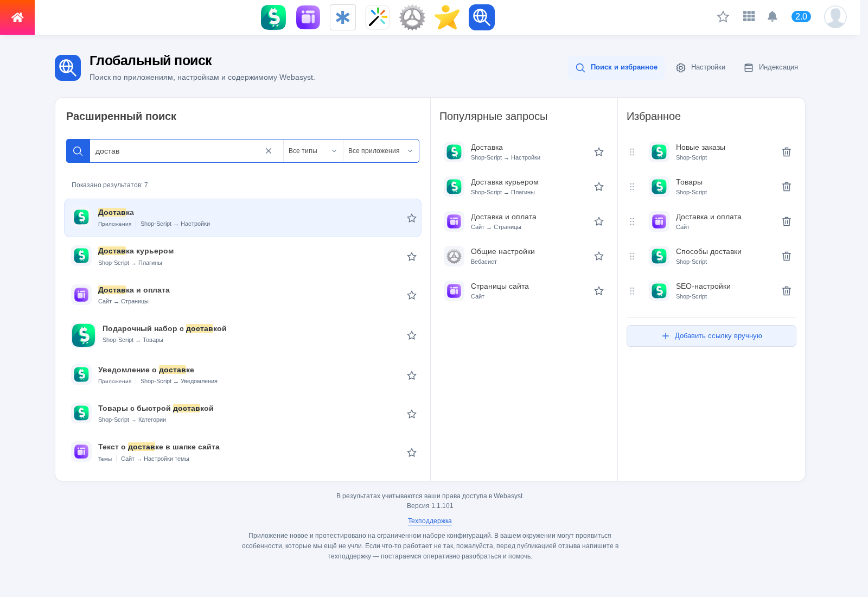Image resolution: width=868 pixels, height=597 pixels.
Task: Open Доставка и оплата search result
Action: click(242, 295)
